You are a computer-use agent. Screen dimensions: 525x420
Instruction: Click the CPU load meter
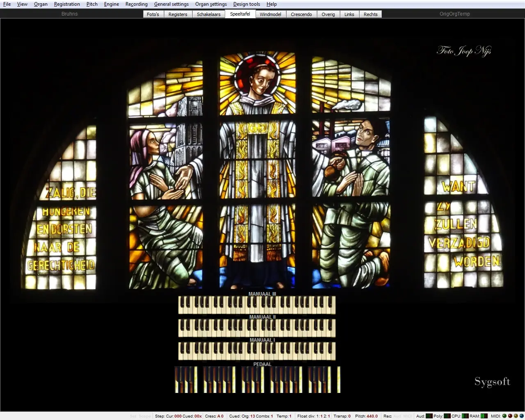click(465, 416)
